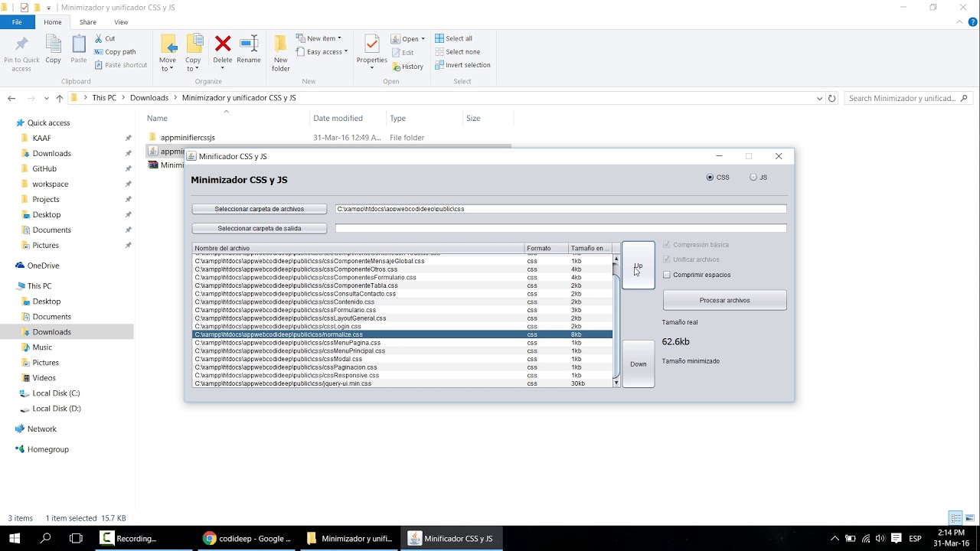Viewport: 980px width, 551px height.
Task: Expand the address bar history dropdown
Action: click(819, 98)
